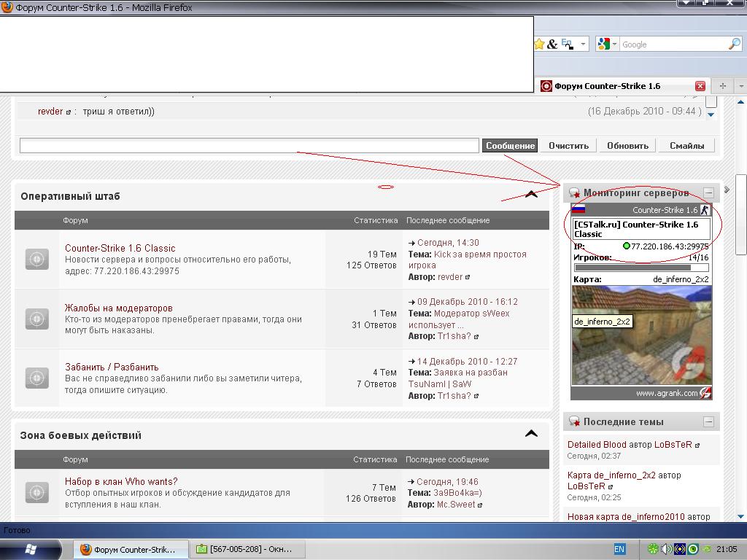Screen dimensions: 747x560
Task: Click forum icon beside Забанить / Разбанить
Action: [36, 378]
